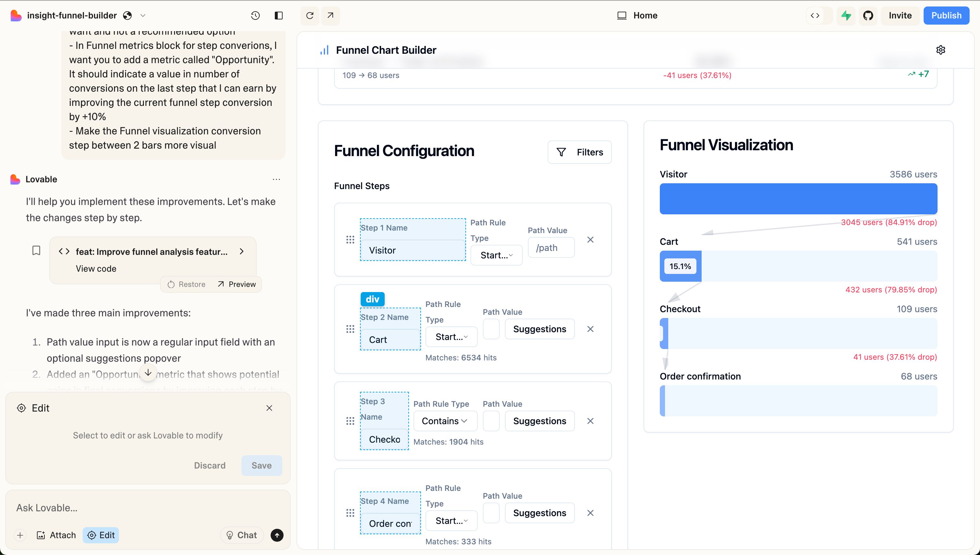
Task: Click the Step 1 name field Visitor
Action: point(413,250)
